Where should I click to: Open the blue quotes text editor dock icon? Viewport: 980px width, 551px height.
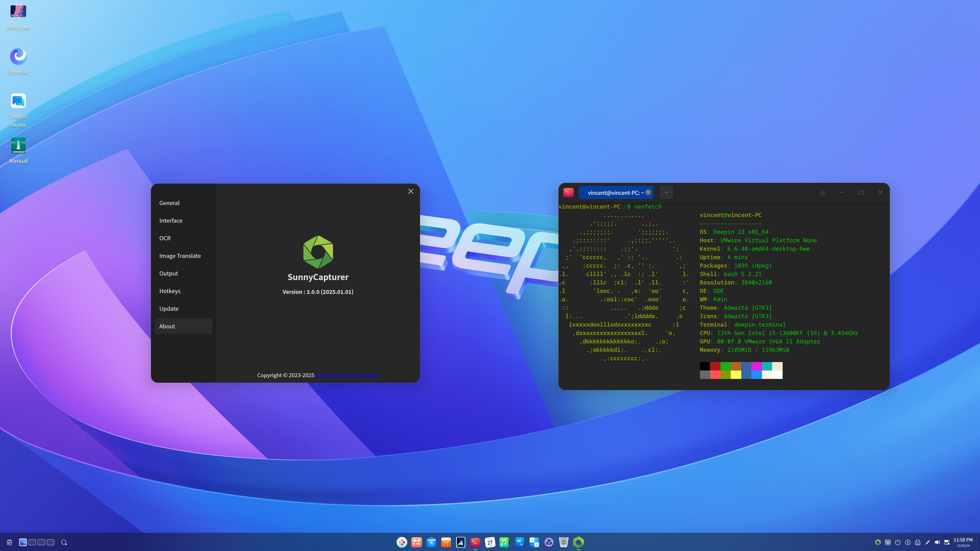(519, 542)
